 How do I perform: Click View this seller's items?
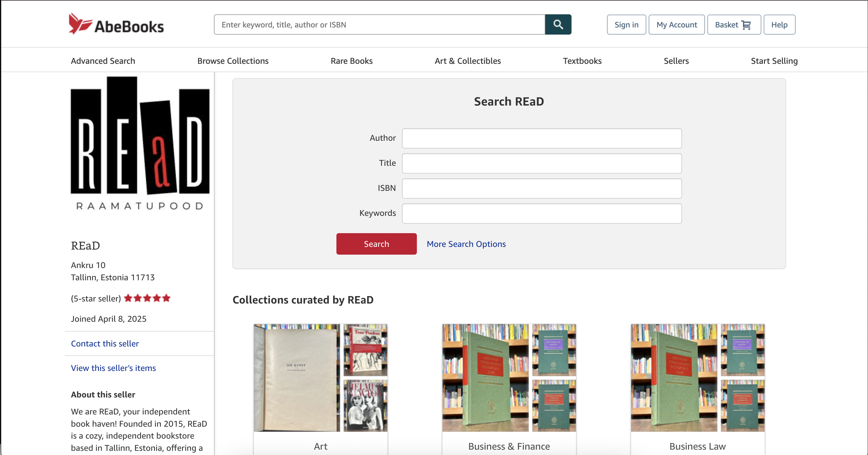(x=113, y=368)
